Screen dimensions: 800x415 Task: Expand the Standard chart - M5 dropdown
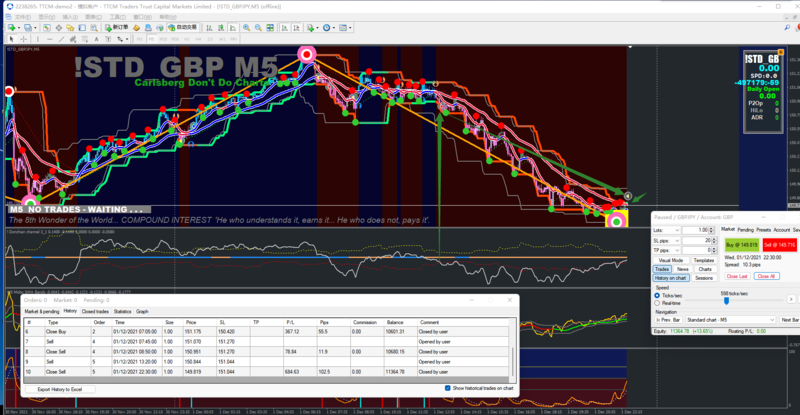pos(773,320)
